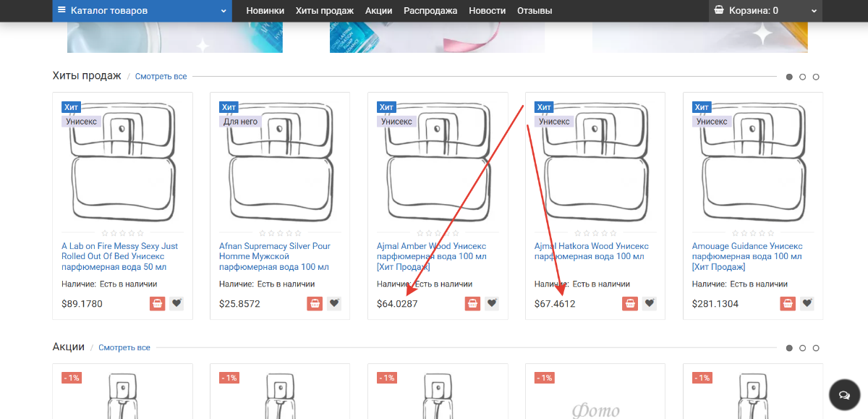
Task: Click the price $64.0287
Action: pyautogui.click(x=397, y=304)
